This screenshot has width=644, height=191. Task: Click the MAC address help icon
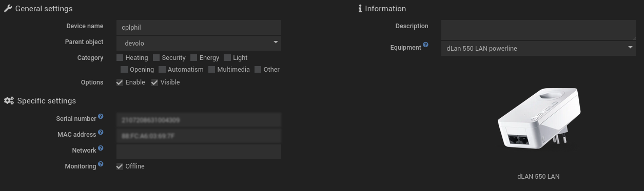tap(101, 133)
